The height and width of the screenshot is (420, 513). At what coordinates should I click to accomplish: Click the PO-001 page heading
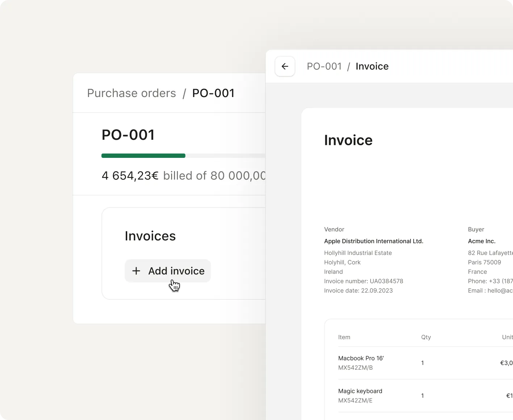coord(128,134)
